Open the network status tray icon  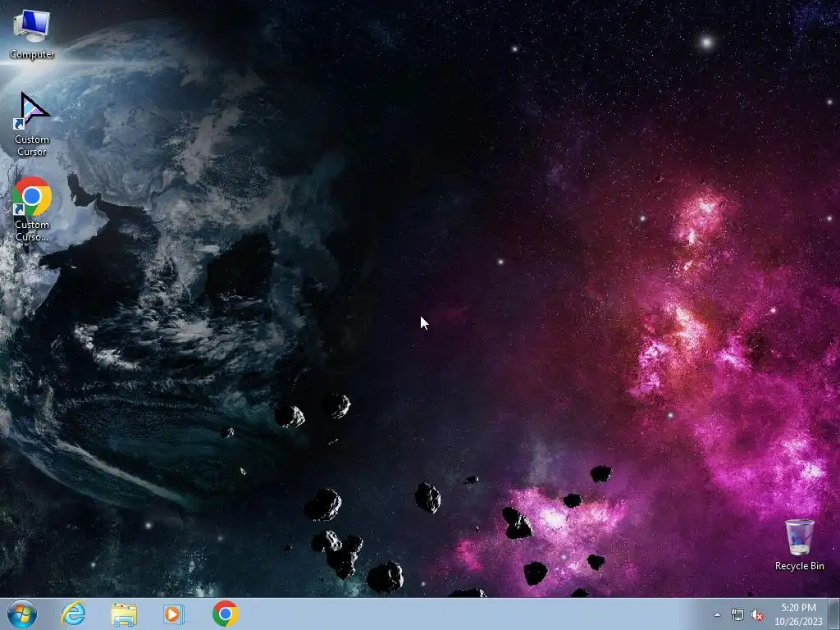pos(737,614)
